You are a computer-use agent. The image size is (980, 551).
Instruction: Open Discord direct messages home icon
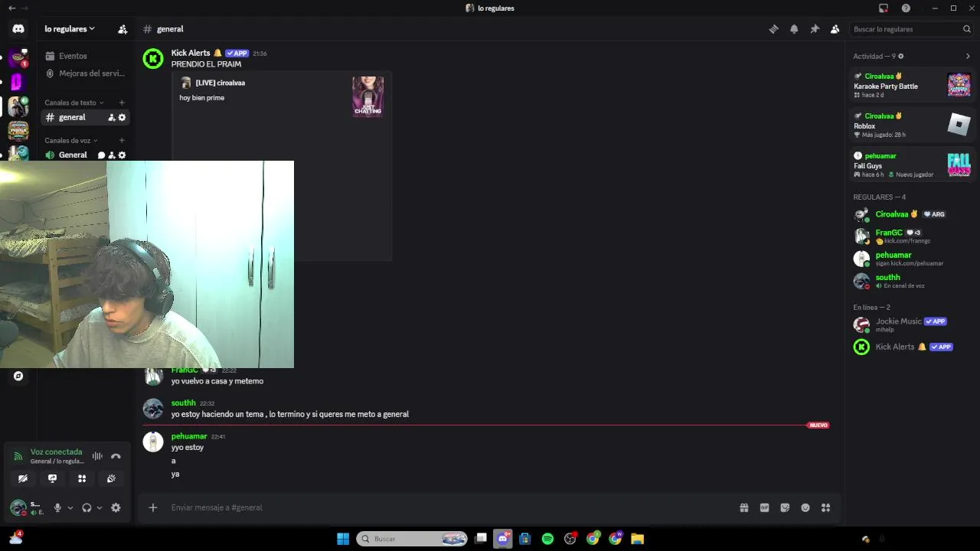[18, 29]
